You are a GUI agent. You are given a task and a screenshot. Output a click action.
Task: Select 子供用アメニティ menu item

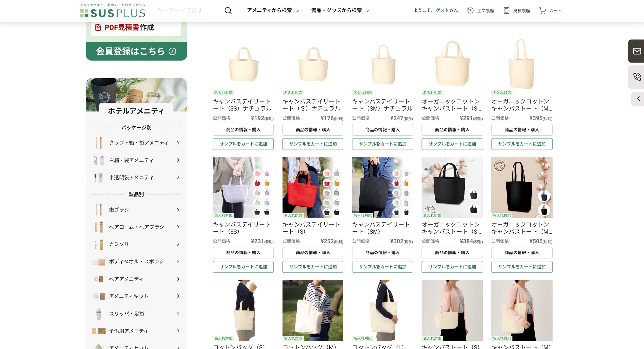click(x=136, y=331)
